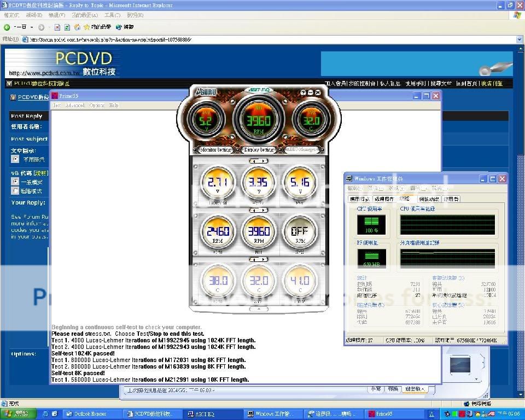Select the 一般模式 vB code radio button

click(15, 182)
